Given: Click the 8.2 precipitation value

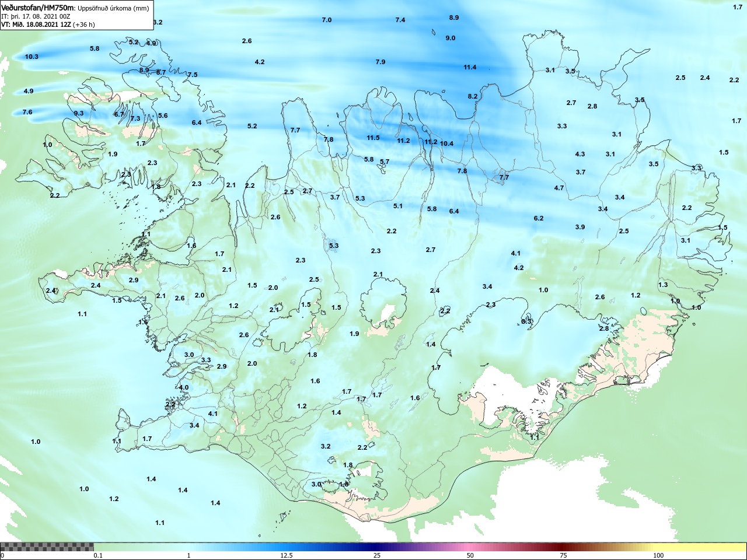Looking at the screenshot, I should [x=473, y=96].
